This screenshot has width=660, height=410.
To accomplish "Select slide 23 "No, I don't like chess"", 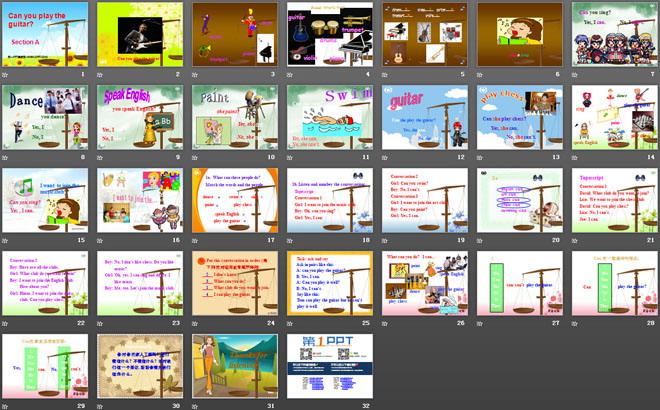I will click(x=140, y=283).
